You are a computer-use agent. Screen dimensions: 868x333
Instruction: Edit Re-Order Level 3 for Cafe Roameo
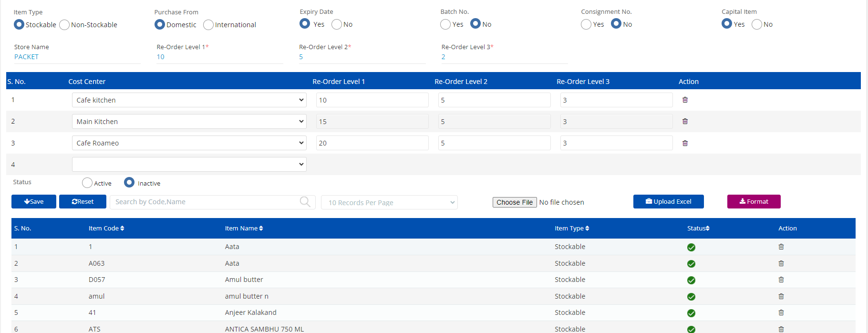(617, 143)
